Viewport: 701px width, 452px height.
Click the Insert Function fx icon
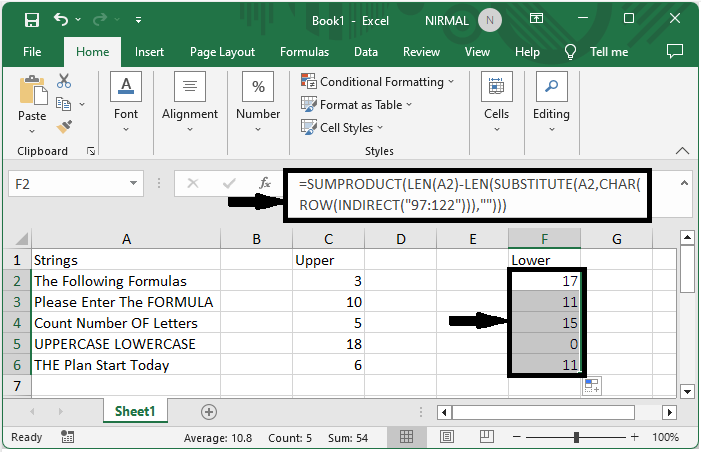pyautogui.click(x=265, y=183)
